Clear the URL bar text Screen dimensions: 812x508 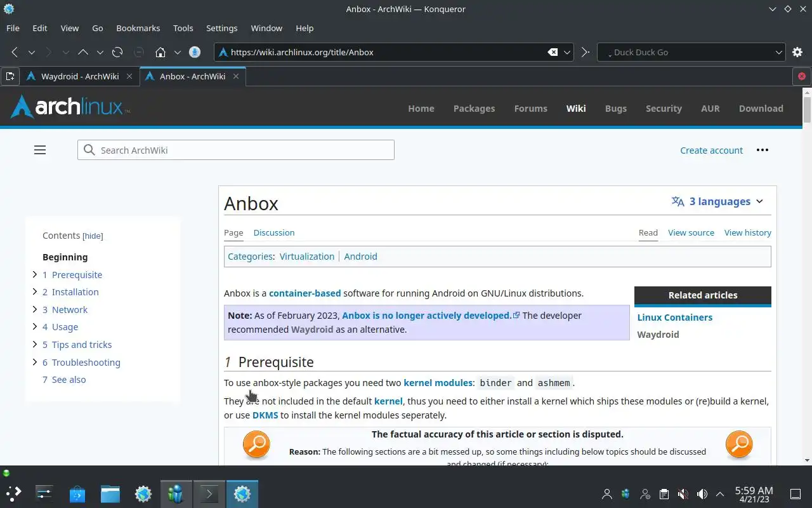pos(553,52)
